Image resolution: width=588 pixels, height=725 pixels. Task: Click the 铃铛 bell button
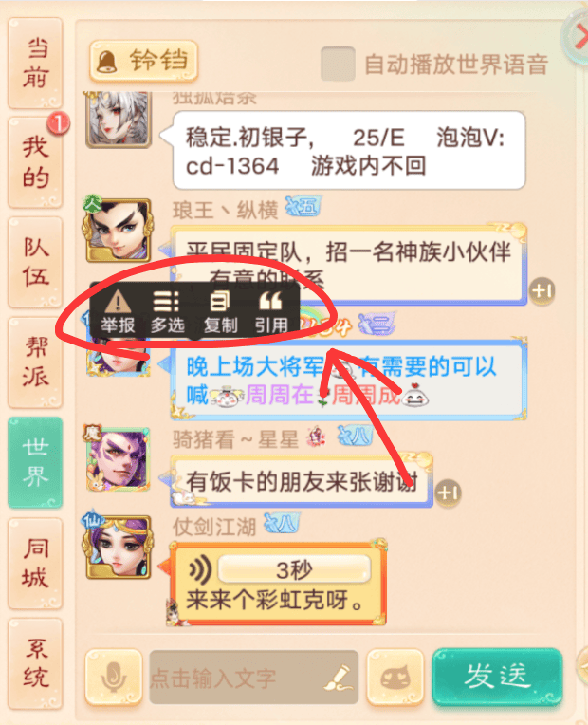(x=144, y=61)
